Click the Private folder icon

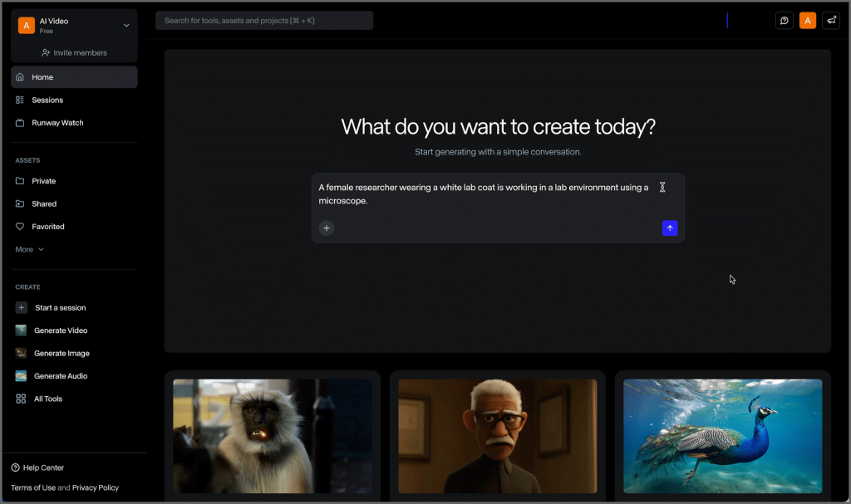coord(20,181)
